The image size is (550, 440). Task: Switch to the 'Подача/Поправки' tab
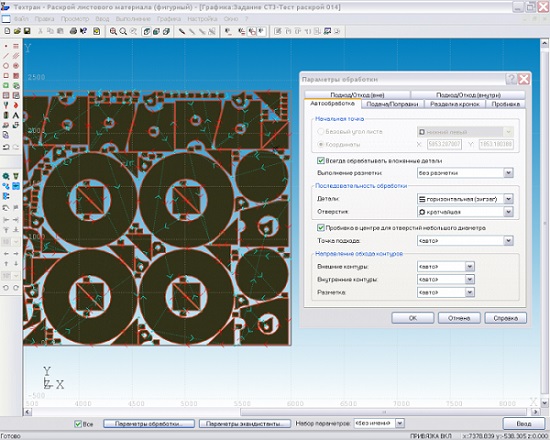pyautogui.click(x=392, y=104)
